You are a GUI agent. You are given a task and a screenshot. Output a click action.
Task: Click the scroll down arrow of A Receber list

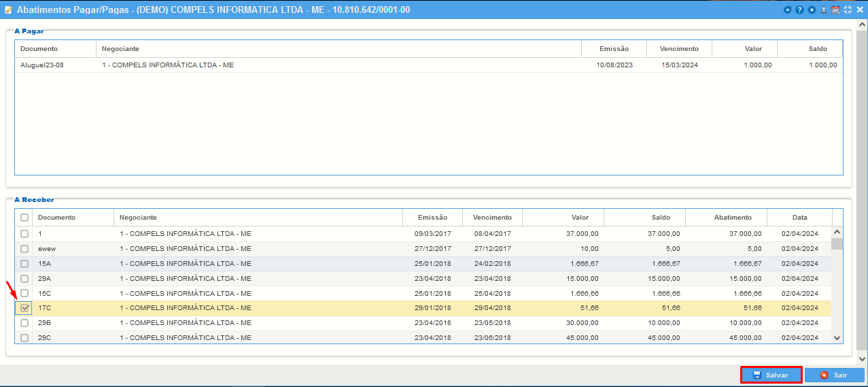[x=837, y=337]
